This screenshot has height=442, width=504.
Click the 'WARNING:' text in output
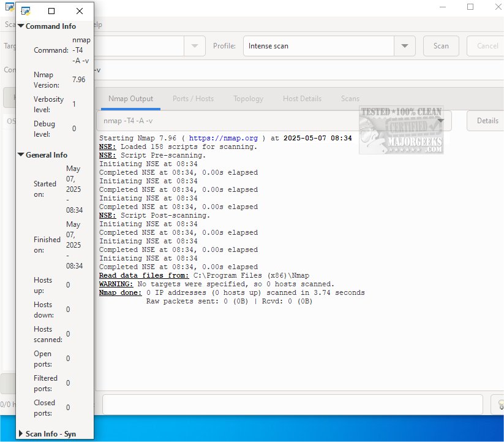[116, 284]
